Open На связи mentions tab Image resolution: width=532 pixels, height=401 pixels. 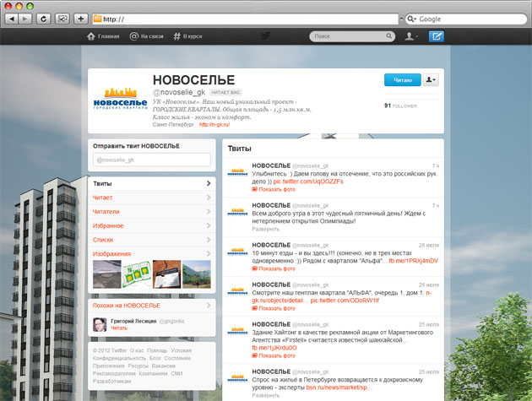(x=147, y=36)
